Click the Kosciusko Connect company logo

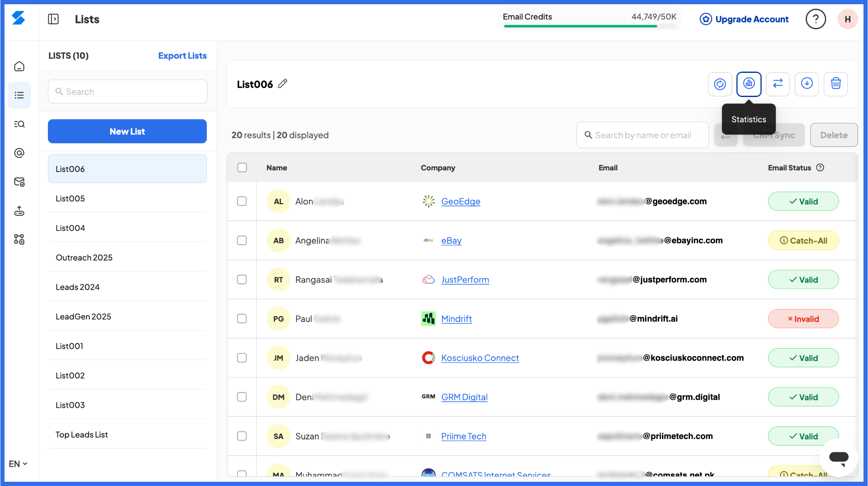point(428,358)
